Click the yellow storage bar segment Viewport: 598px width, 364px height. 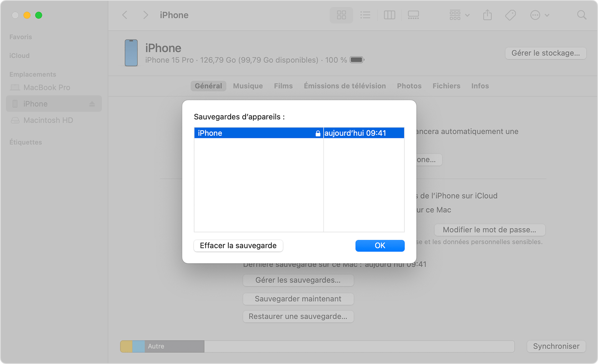pyautogui.click(x=127, y=346)
